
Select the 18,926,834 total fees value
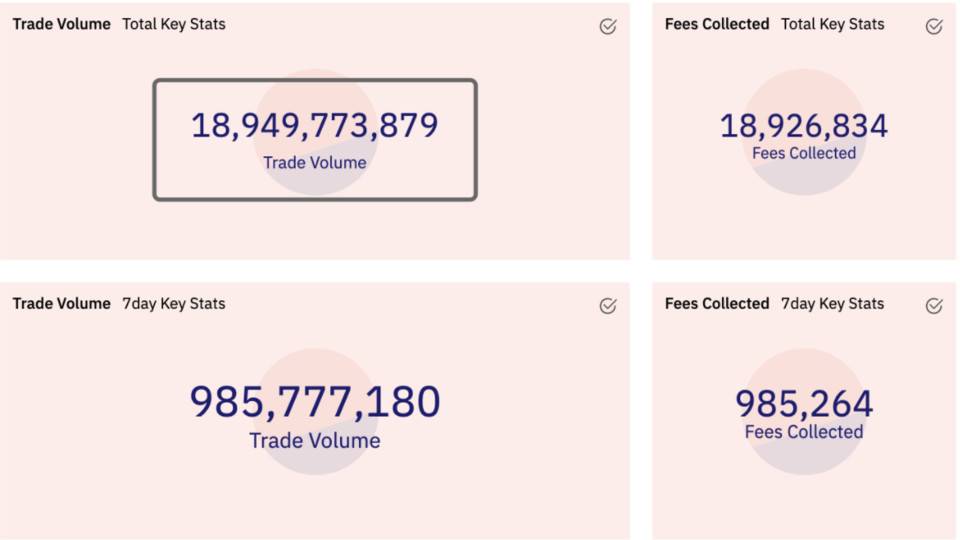[804, 126]
